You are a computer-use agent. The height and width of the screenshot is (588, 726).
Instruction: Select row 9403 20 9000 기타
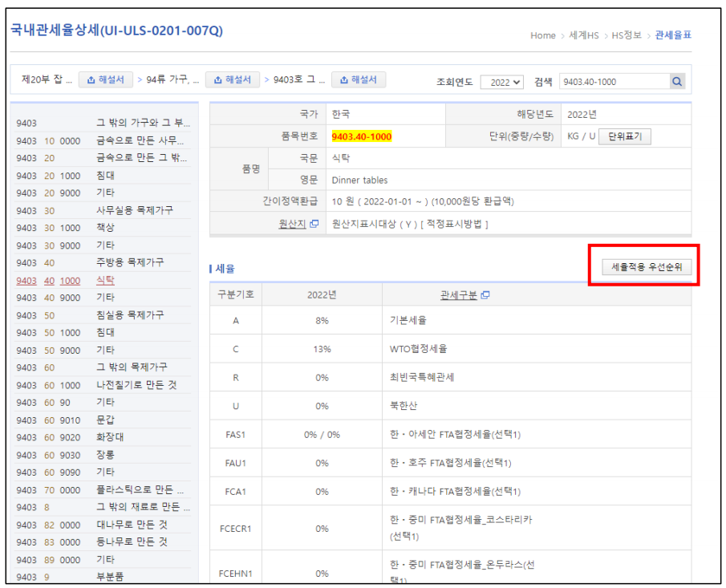point(103,193)
